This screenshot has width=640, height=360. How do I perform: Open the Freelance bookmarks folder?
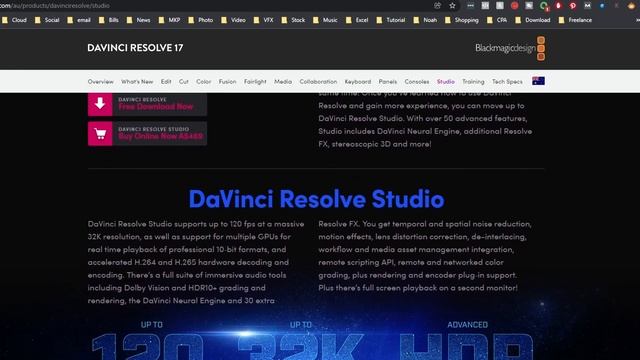pyautogui.click(x=575, y=20)
